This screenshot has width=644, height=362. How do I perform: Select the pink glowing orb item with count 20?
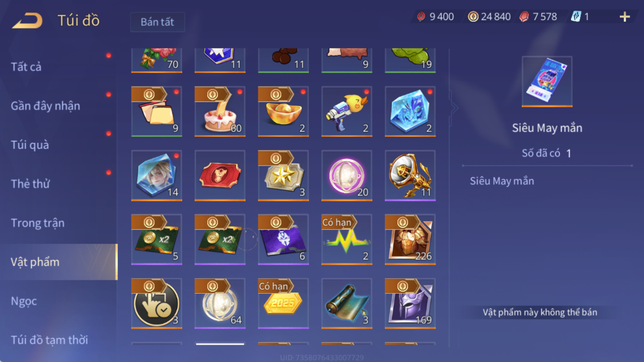[347, 175]
